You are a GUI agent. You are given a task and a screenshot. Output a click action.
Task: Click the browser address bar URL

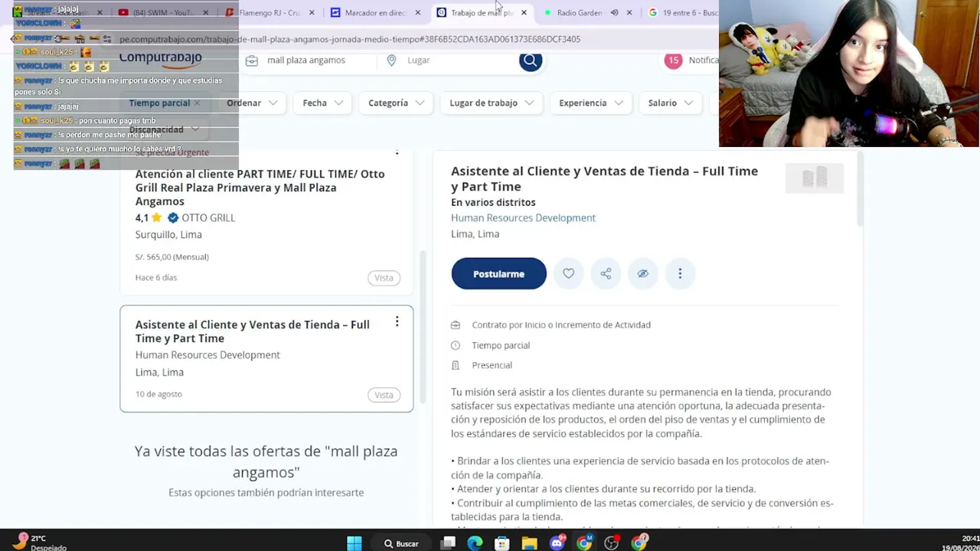(x=350, y=39)
